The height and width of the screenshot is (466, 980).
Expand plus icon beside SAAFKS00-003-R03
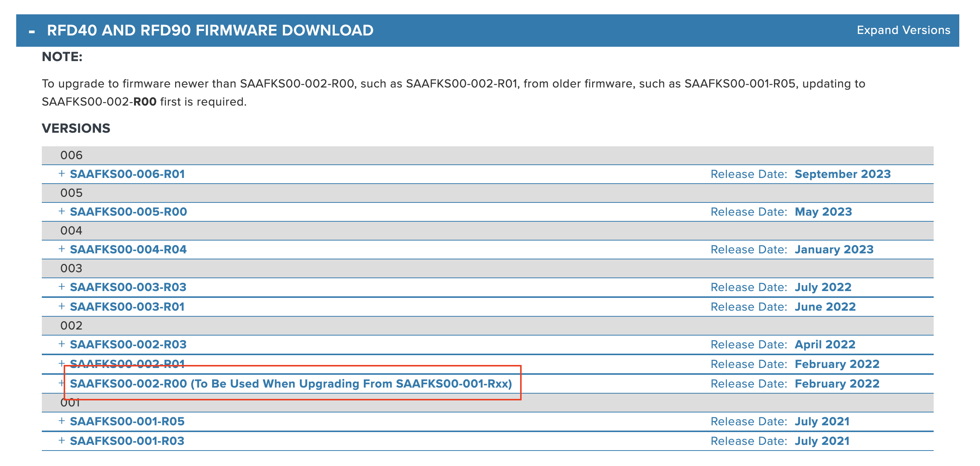(x=62, y=287)
